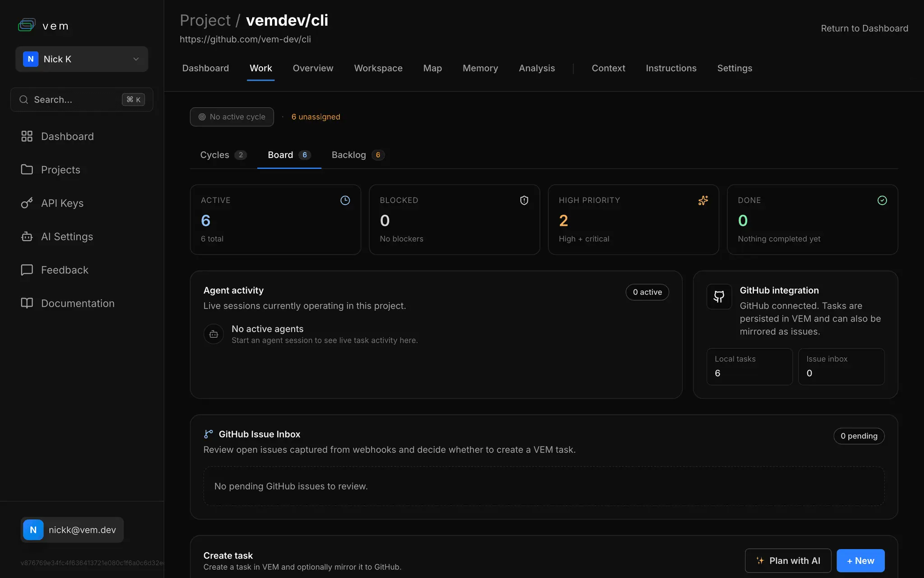This screenshot has width=924, height=578.
Task: Click the shield icon on Blocked card
Action: coord(524,200)
